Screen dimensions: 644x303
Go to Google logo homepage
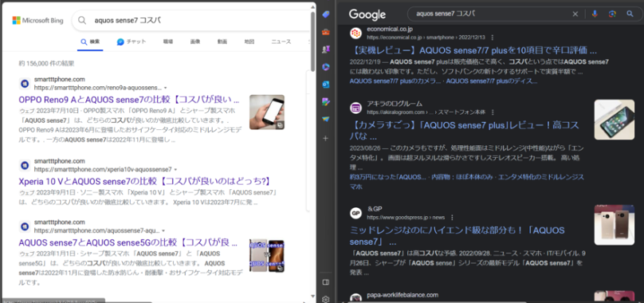pos(367,15)
